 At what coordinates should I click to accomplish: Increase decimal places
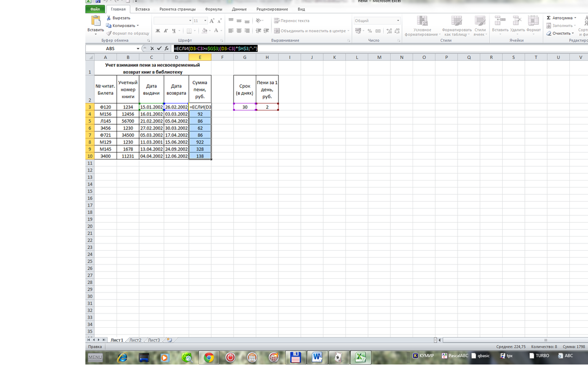coord(389,30)
